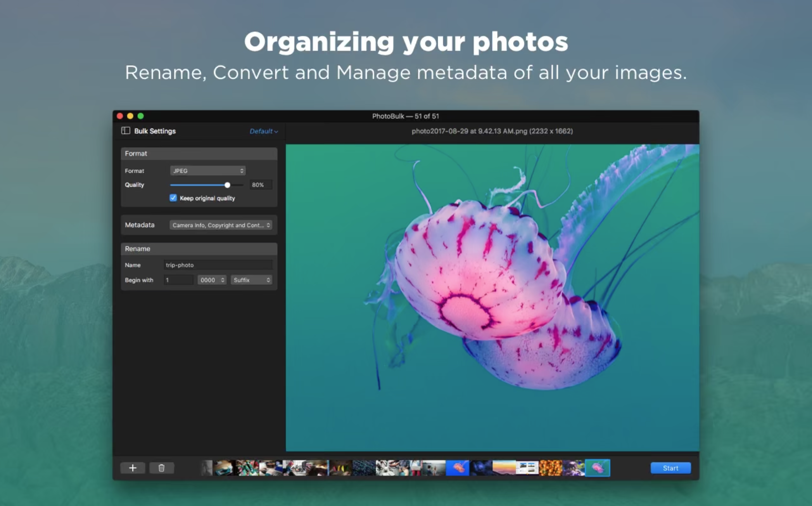The image size is (812, 506).
Task: Click the 0000 digit format stepper
Action: (212, 280)
